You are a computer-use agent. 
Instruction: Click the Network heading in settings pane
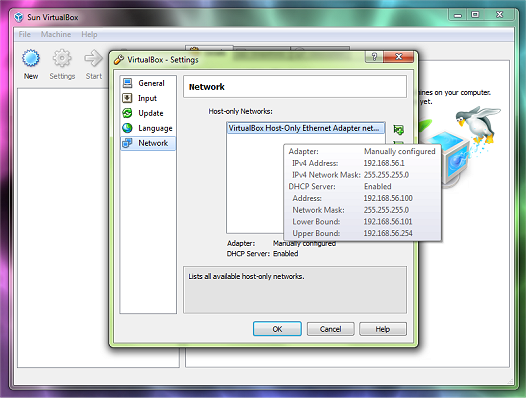pos(207,87)
